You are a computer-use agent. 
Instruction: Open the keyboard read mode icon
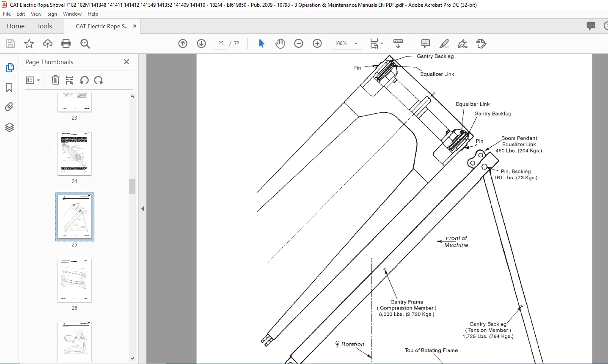coord(398,44)
